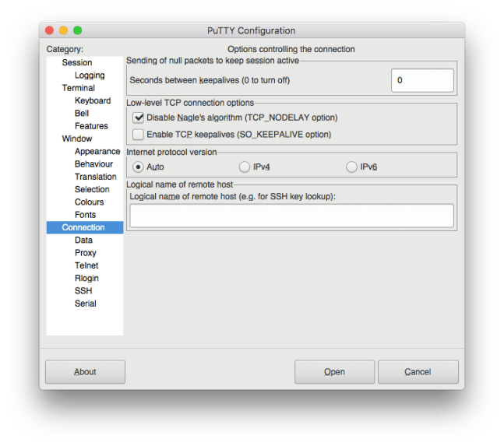Enable the Disable Nagle's algorithm checkbox
Image resolution: width=504 pixels, height=446 pixels.
(x=139, y=118)
